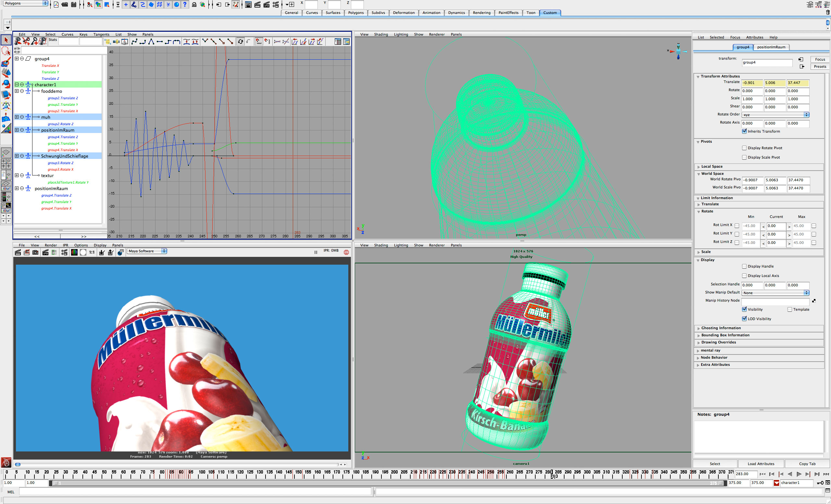Open the Polygons menu set dropdown
The width and height of the screenshot is (831, 504).
pyautogui.click(x=26, y=3)
